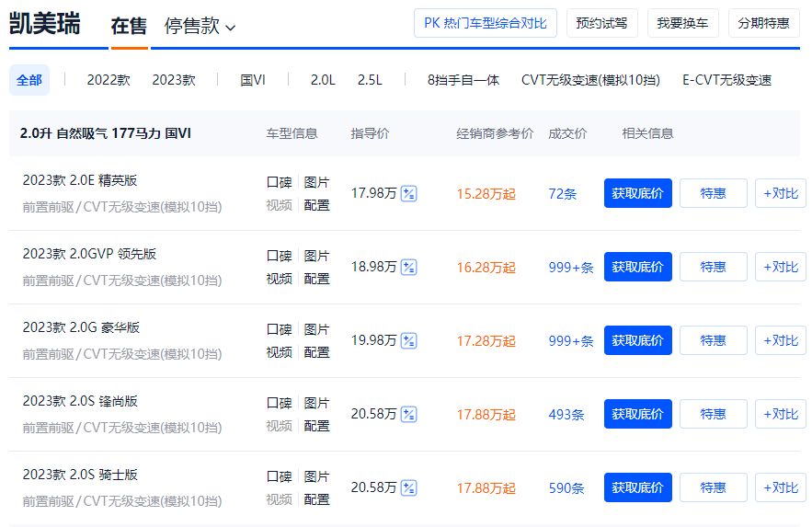This screenshot has height=527, width=812.
Task: Add 2.0GVP 领先版 to 对比
Action: coord(781,267)
